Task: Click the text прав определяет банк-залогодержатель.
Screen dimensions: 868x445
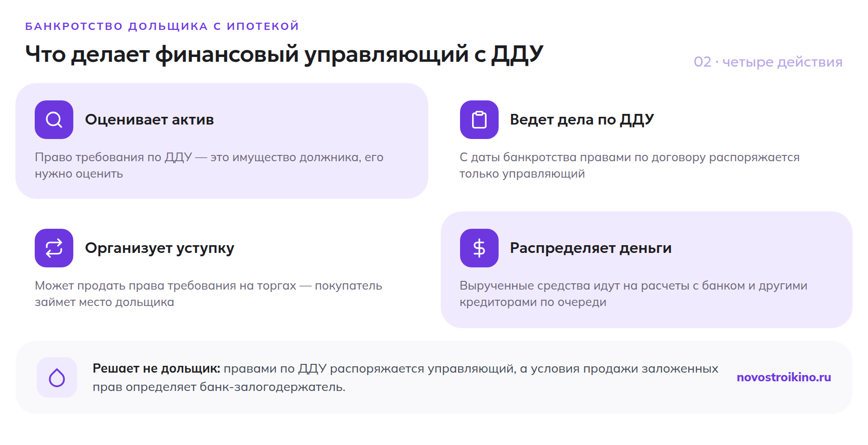Action: (219, 387)
